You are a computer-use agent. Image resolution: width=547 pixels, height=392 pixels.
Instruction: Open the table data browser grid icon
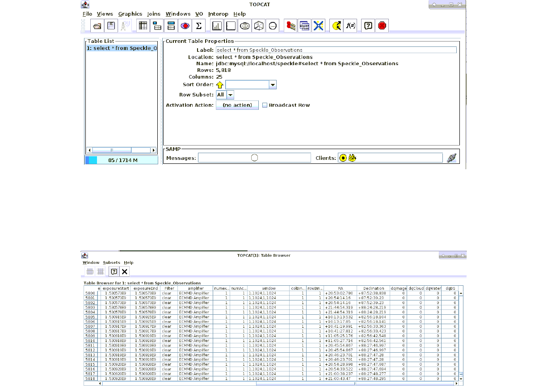point(143,26)
